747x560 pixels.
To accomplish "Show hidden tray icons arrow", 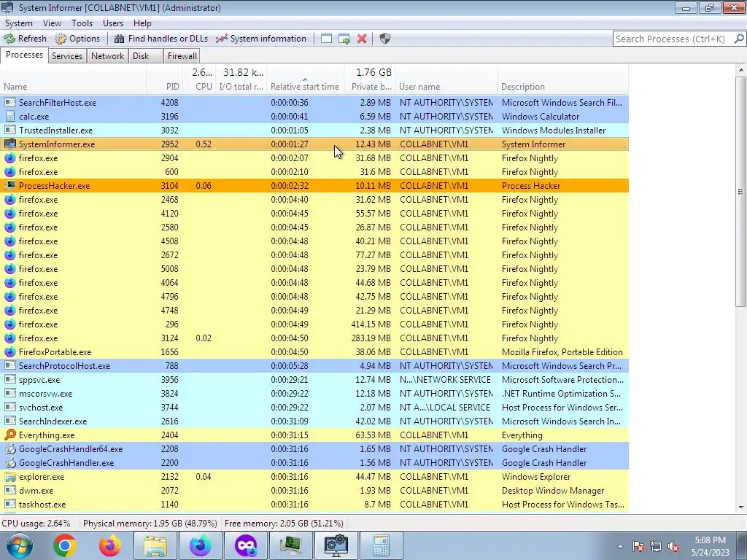I will (620, 545).
